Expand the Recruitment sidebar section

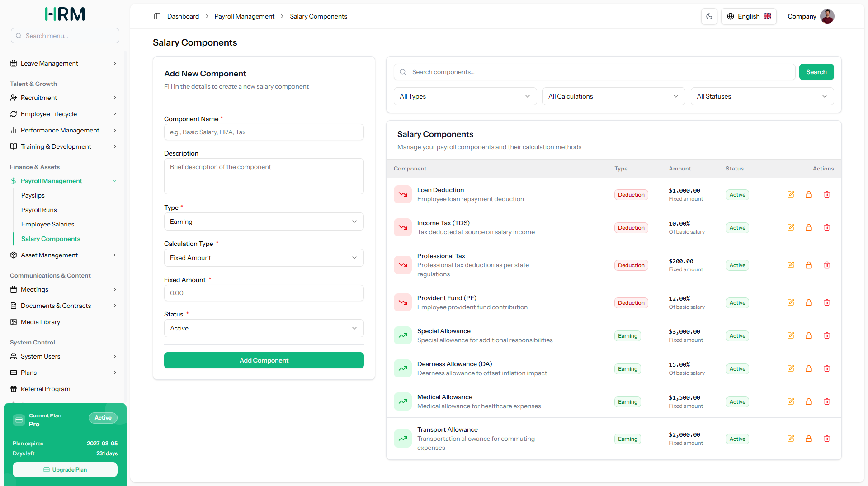click(63, 98)
